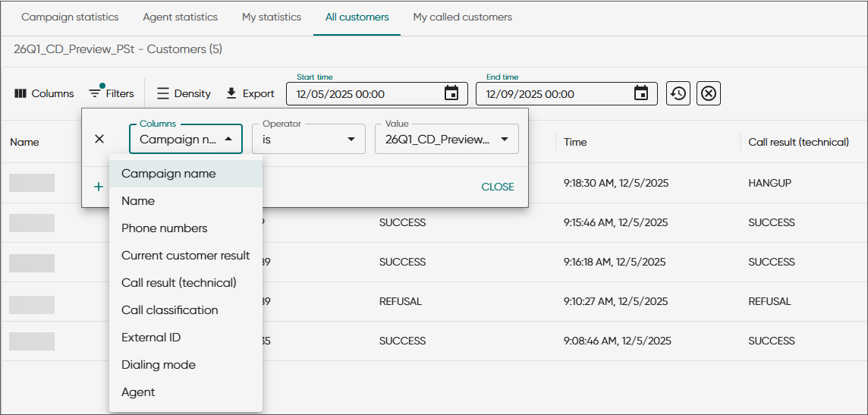This screenshot has height=415, width=868.
Task: Select Phone numbers from column list
Action: pyautogui.click(x=165, y=228)
